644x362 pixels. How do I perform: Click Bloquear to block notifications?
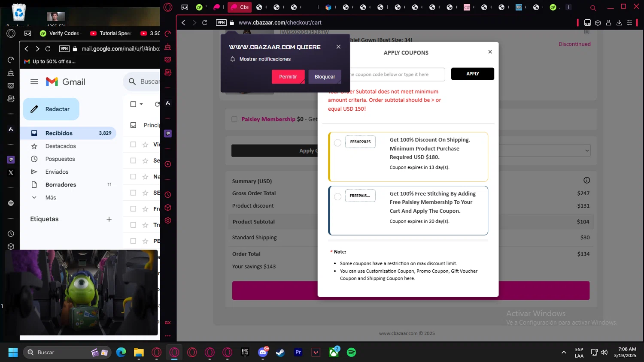pos(325,76)
